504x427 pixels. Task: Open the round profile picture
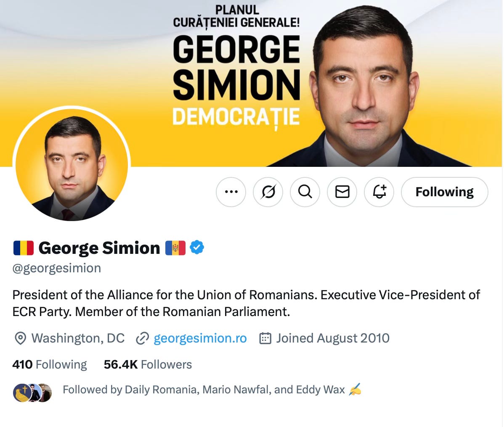72,165
